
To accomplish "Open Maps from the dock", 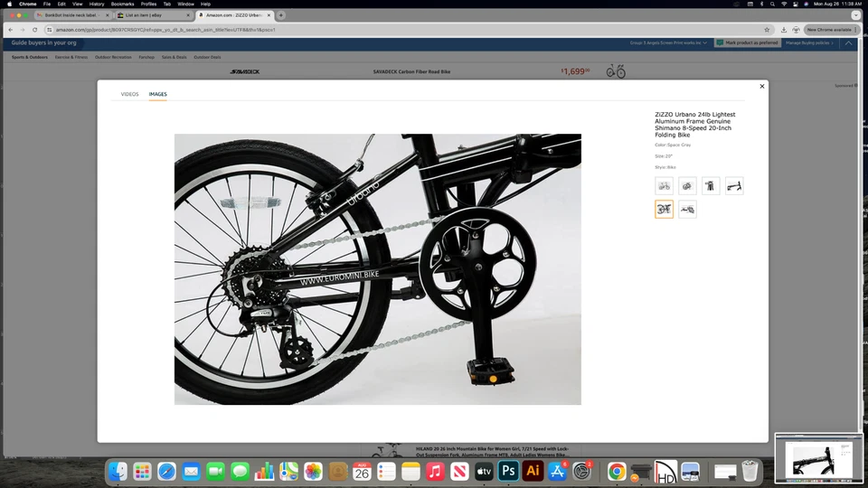I will click(288, 472).
